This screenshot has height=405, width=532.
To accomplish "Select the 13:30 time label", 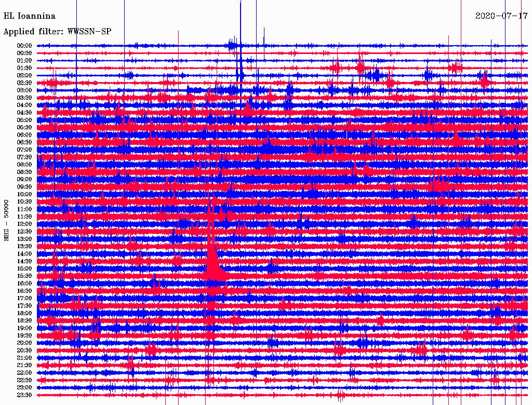I will click(24, 247).
